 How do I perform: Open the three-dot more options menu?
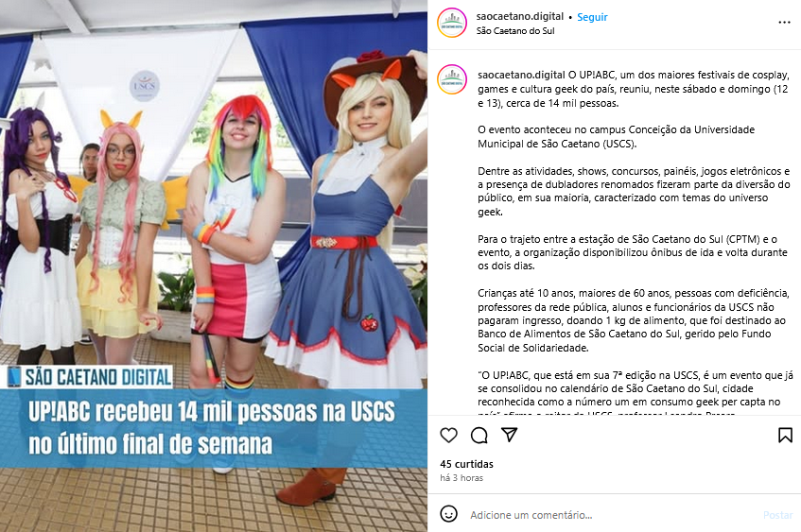tap(784, 23)
